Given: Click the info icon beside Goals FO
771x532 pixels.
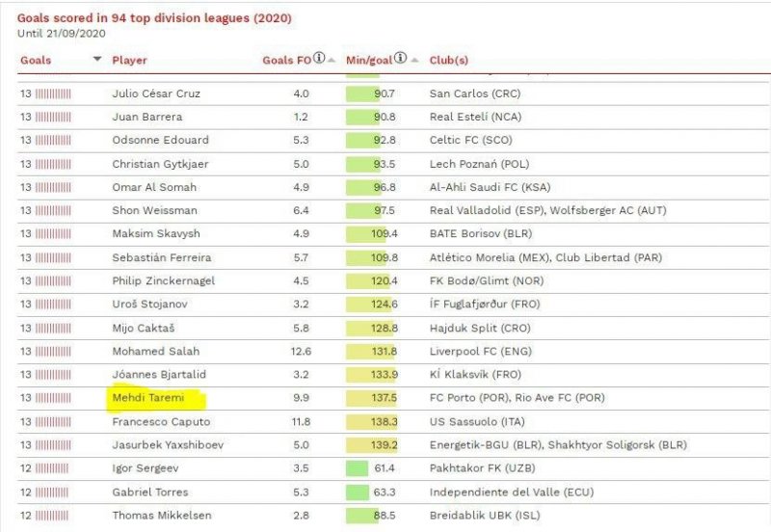Looking at the screenshot, I should pyautogui.click(x=319, y=59).
